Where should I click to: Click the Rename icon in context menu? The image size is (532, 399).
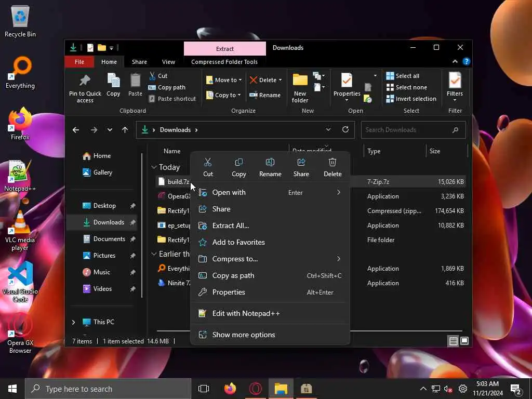coord(270,162)
